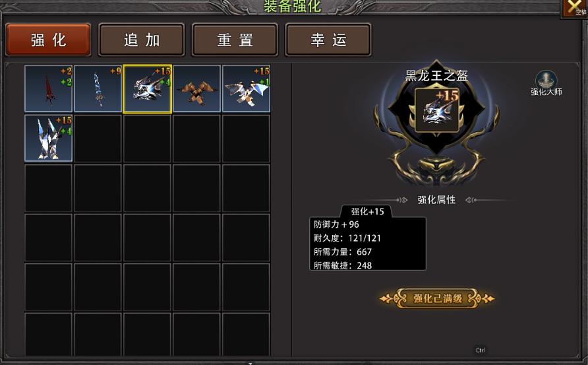This screenshot has height=365, width=588.
Task: Click the 强化属性 section header
Action: (x=436, y=200)
